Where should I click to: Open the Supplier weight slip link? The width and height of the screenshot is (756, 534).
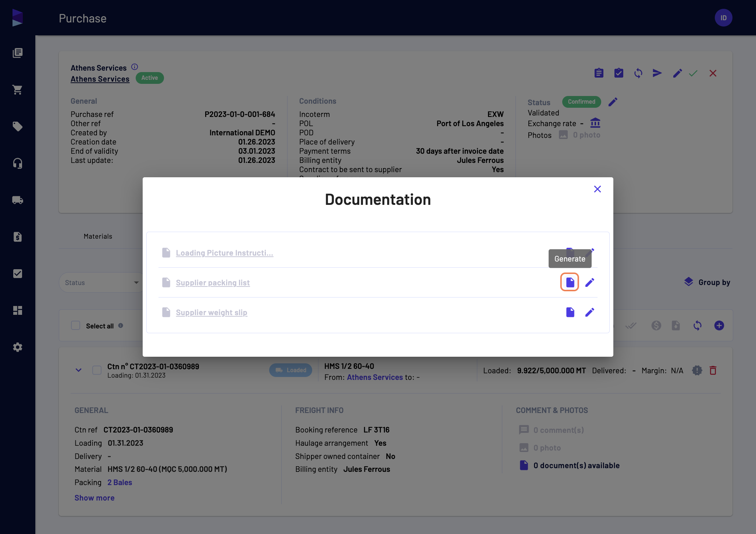211,312
